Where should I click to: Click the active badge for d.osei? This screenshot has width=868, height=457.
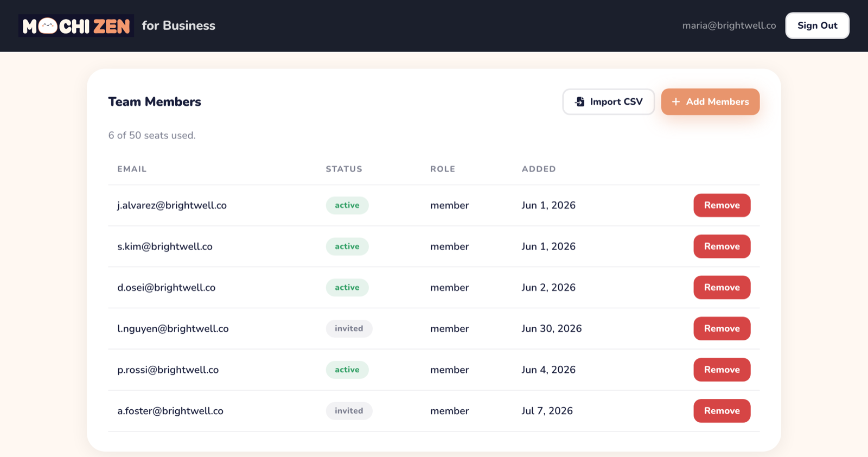coord(347,288)
